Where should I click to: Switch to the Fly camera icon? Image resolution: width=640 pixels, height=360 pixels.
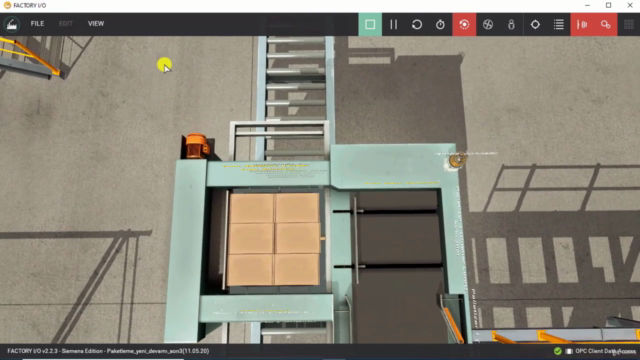[x=488, y=24]
